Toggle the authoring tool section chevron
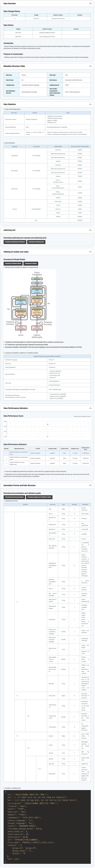 coord(90,230)
